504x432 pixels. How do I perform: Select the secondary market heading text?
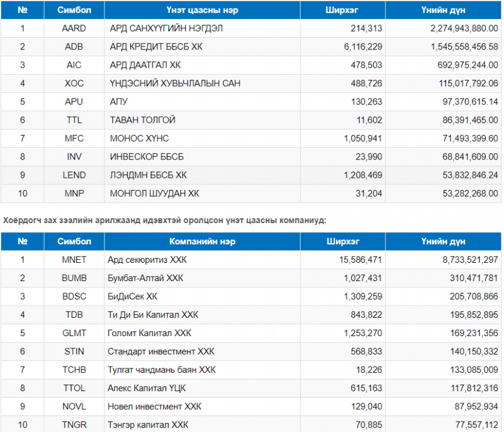(x=164, y=220)
